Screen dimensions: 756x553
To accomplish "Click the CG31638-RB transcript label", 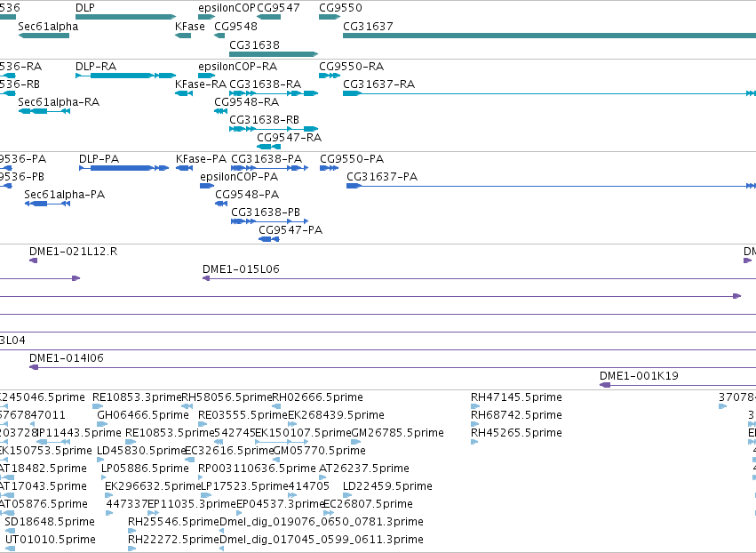I will coord(264,120).
